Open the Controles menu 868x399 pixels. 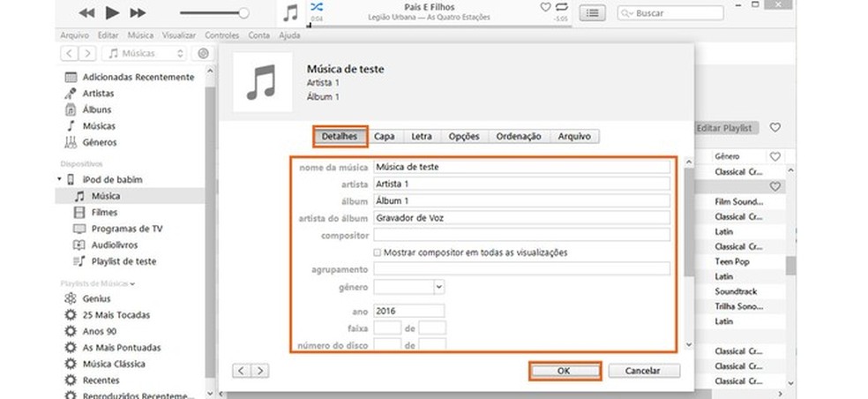coord(221,35)
